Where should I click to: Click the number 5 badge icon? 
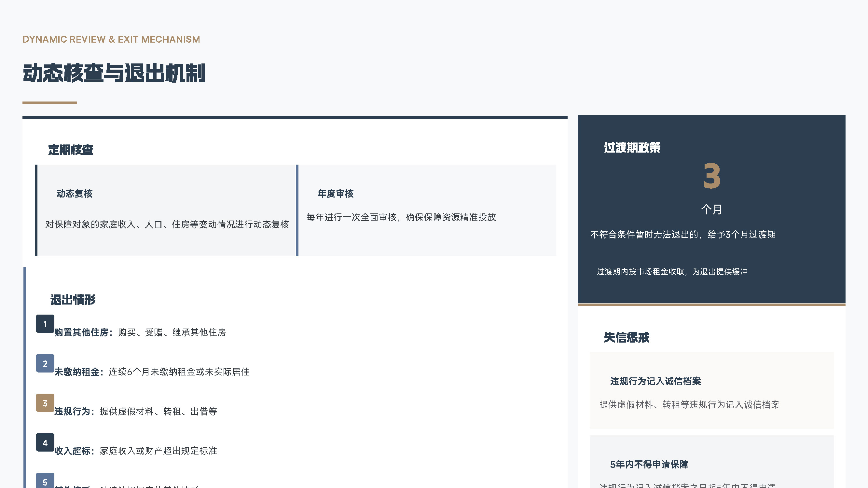click(45, 481)
